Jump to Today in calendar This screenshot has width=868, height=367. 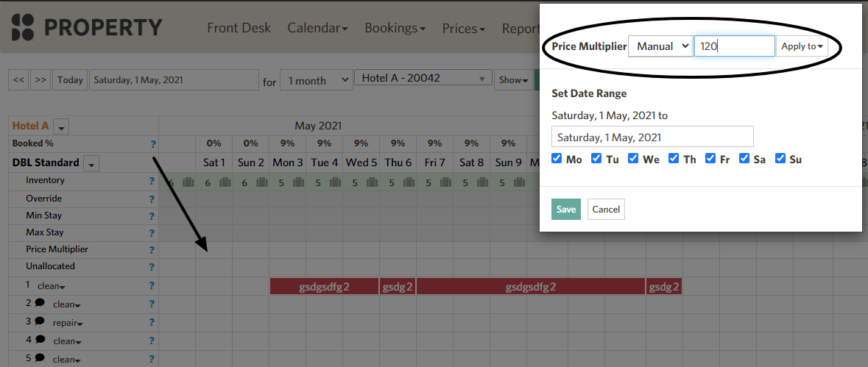pyautogui.click(x=70, y=80)
